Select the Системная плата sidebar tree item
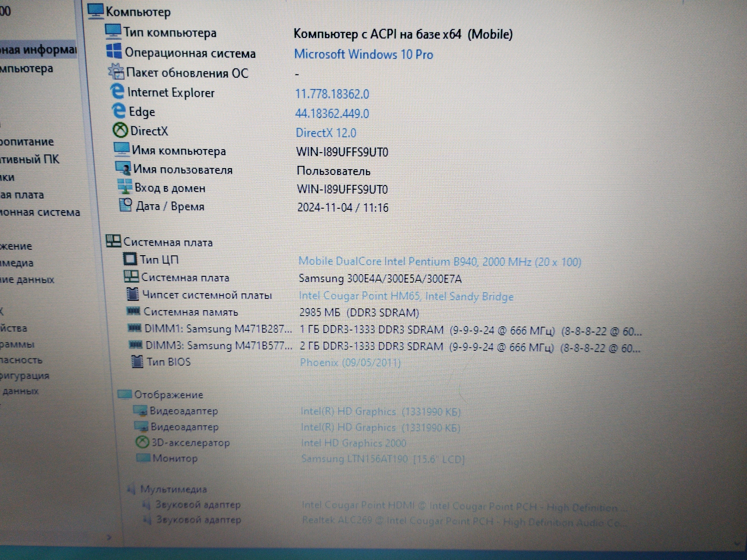 point(22,194)
